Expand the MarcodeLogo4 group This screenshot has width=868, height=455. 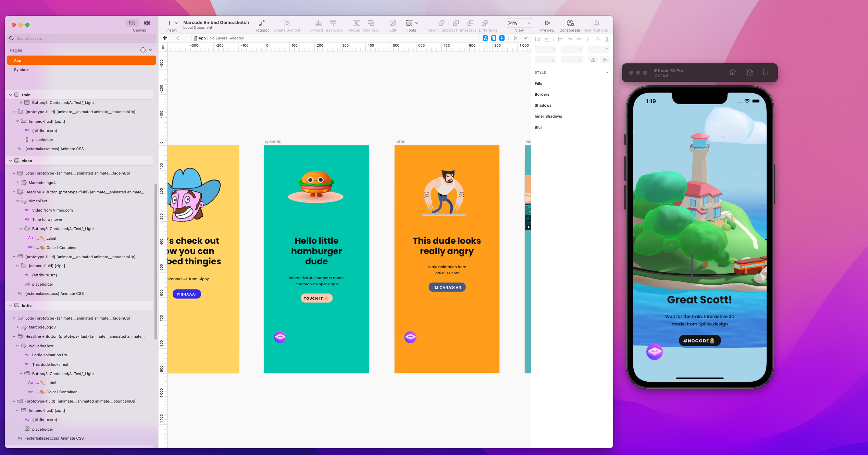(x=17, y=182)
